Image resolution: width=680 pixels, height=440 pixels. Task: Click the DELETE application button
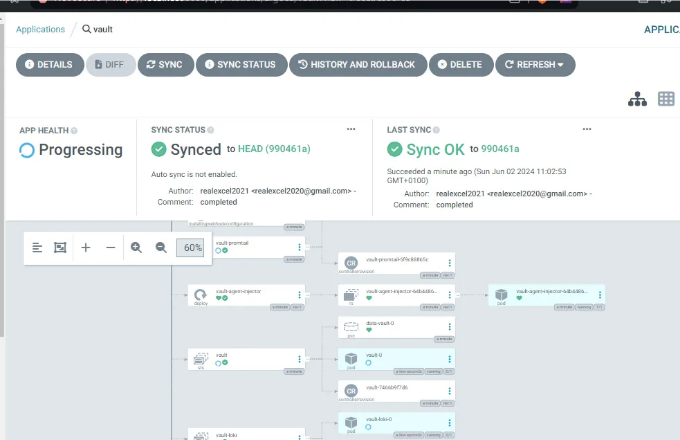click(461, 65)
